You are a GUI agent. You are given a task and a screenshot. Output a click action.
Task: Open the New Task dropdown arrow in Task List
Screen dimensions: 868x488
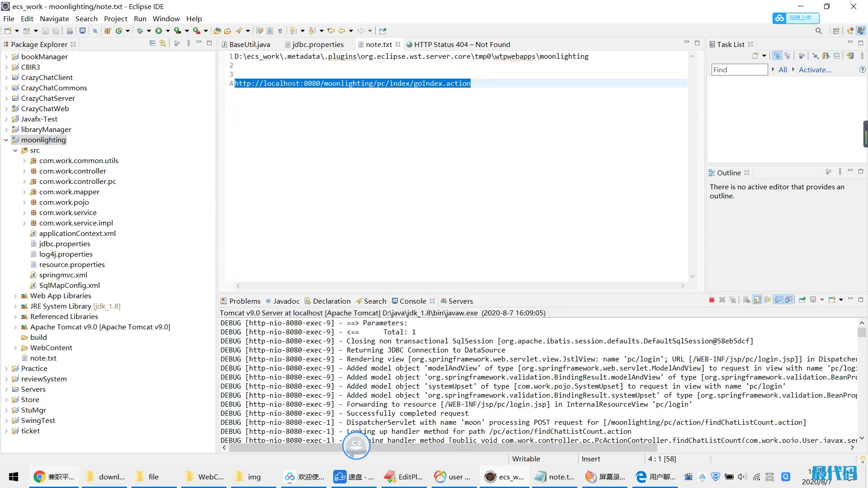tap(764, 56)
